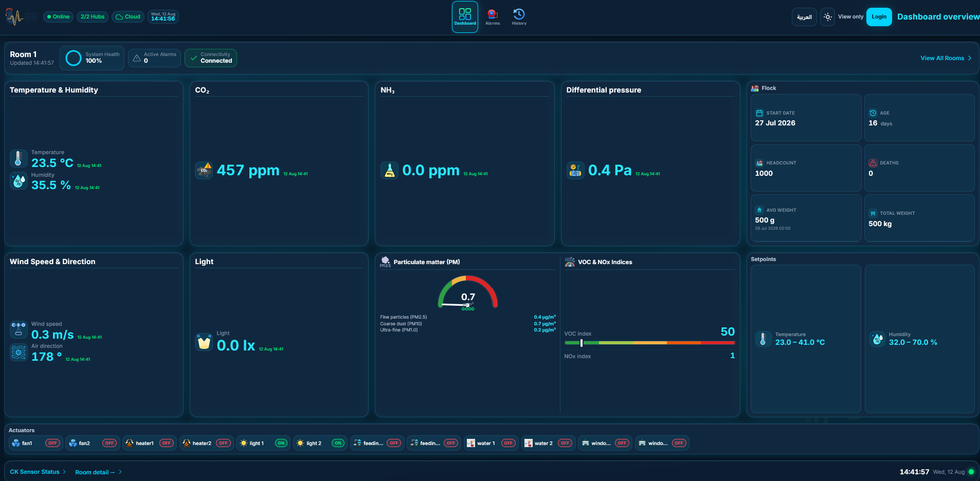Click the 35.5 % humidity value
Screen dimensions: 980x481
(51, 185)
